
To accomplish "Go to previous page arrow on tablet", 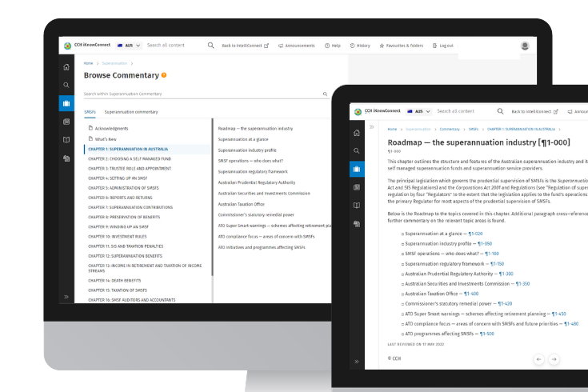I will pos(538,360).
